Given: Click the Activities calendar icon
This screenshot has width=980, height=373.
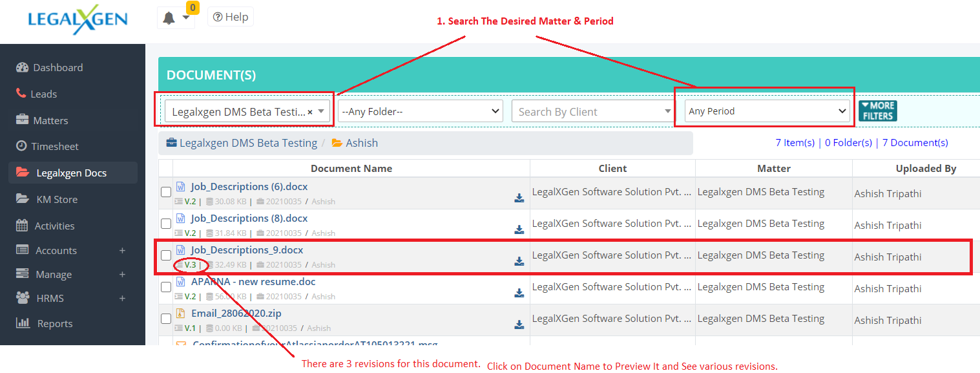Looking at the screenshot, I should coord(22,226).
